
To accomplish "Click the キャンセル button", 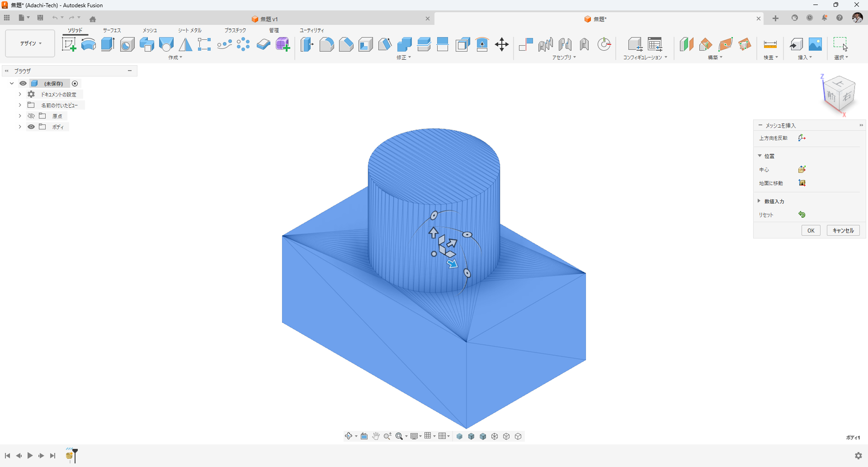I will 843,230.
